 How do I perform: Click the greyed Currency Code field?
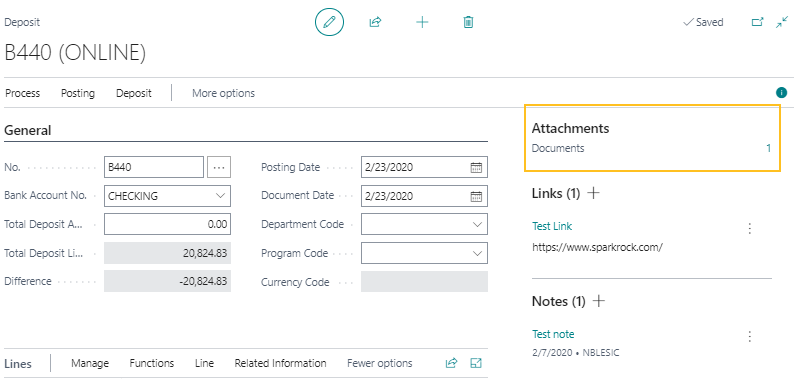pyautogui.click(x=424, y=282)
